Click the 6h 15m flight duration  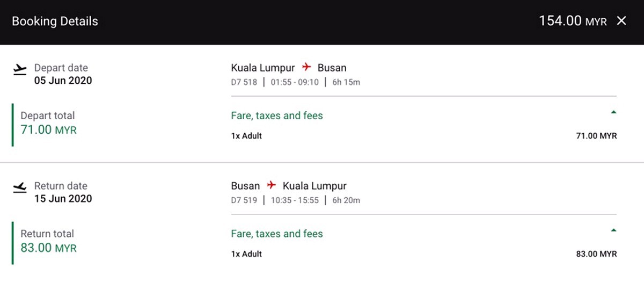pos(346,82)
